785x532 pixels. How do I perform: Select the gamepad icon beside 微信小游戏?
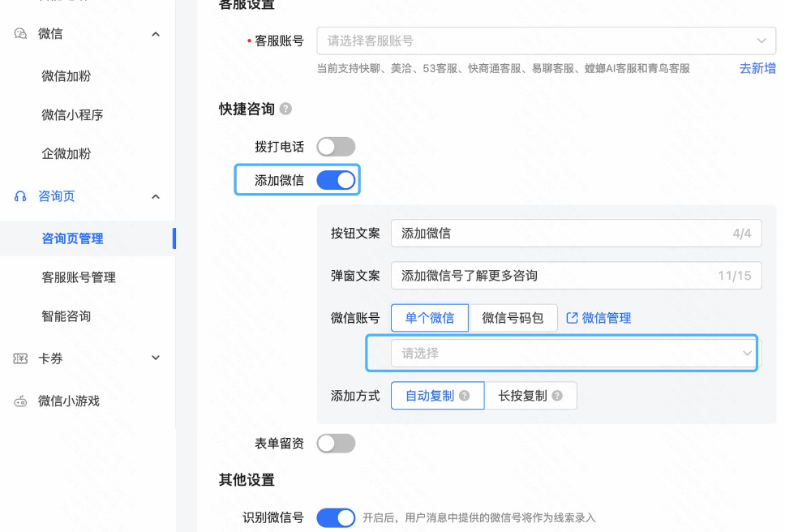pos(19,401)
